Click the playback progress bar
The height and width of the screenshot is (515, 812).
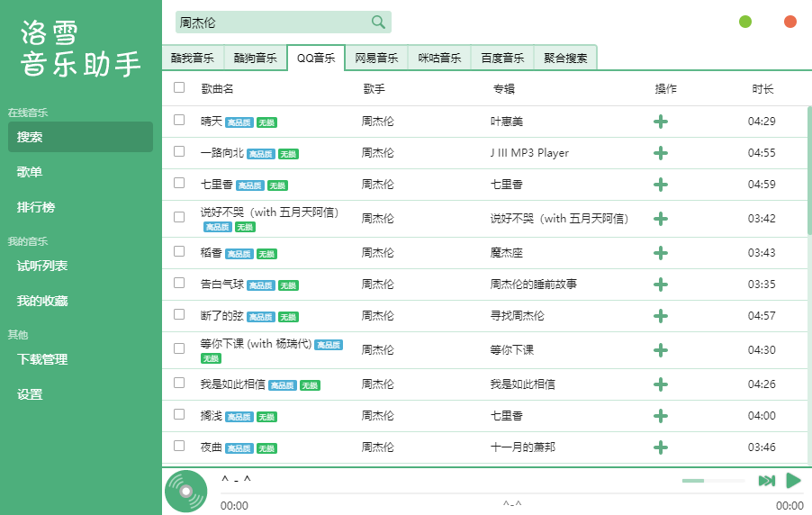512,493
